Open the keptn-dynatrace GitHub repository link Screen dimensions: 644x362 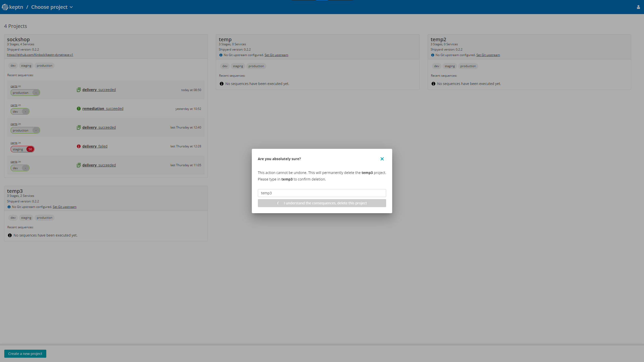(40, 55)
